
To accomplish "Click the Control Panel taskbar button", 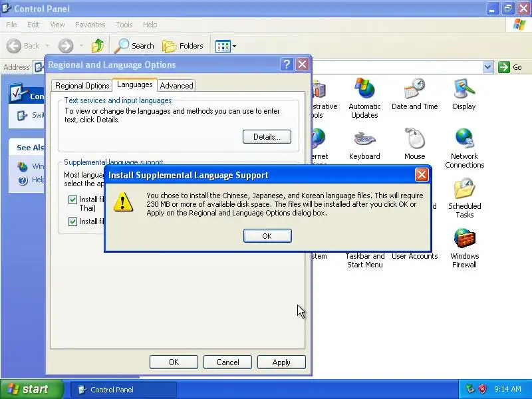I will click(x=124, y=390).
